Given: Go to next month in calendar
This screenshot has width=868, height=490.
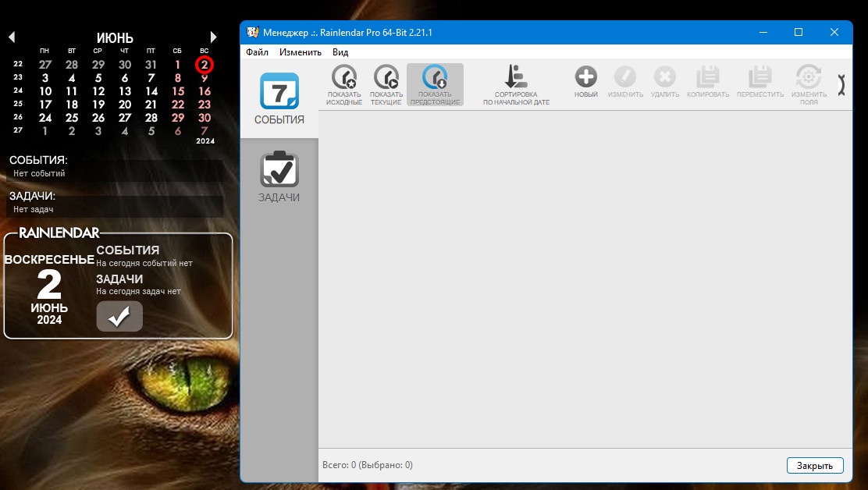Looking at the screenshot, I should pyautogui.click(x=213, y=37).
